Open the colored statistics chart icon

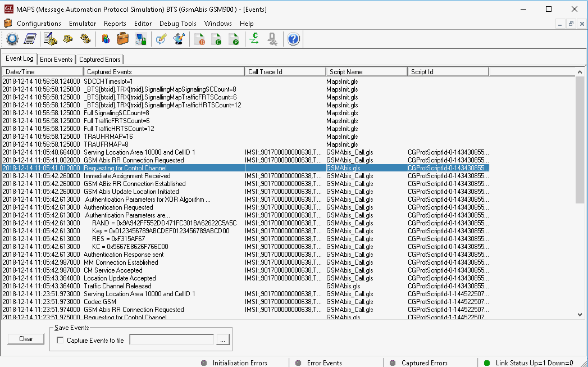tap(105, 39)
